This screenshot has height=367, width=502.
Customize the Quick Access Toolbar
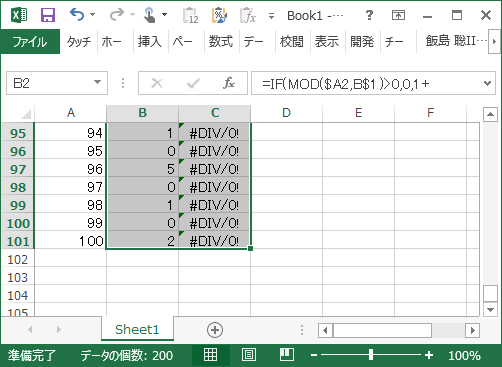(x=272, y=16)
